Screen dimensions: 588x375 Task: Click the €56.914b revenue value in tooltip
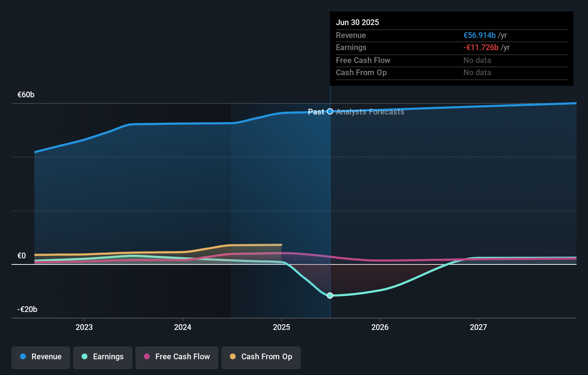[479, 35]
